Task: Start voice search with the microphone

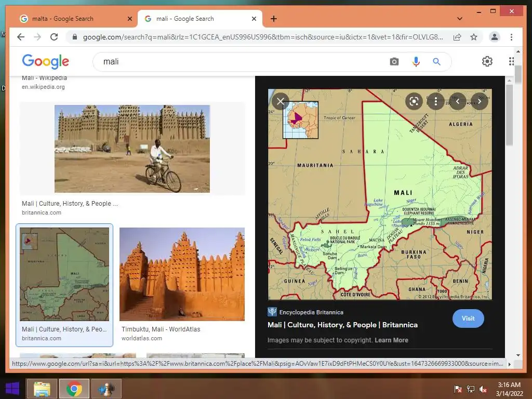Action: click(416, 62)
